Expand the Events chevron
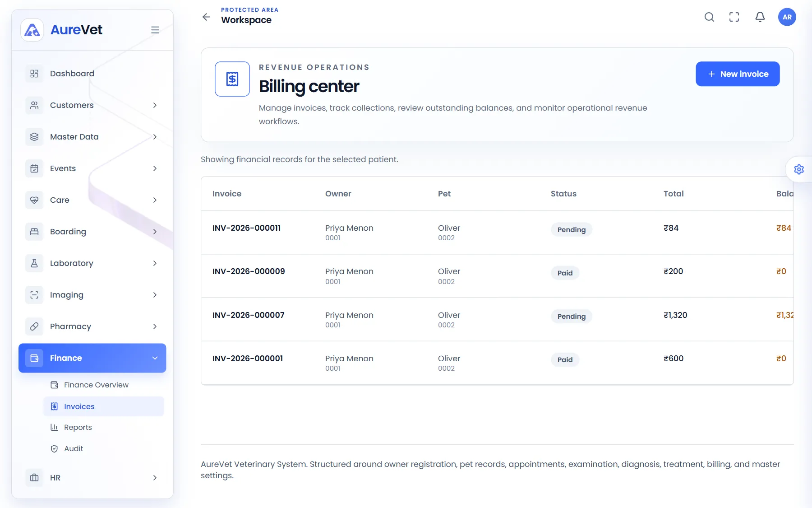 (155, 168)
